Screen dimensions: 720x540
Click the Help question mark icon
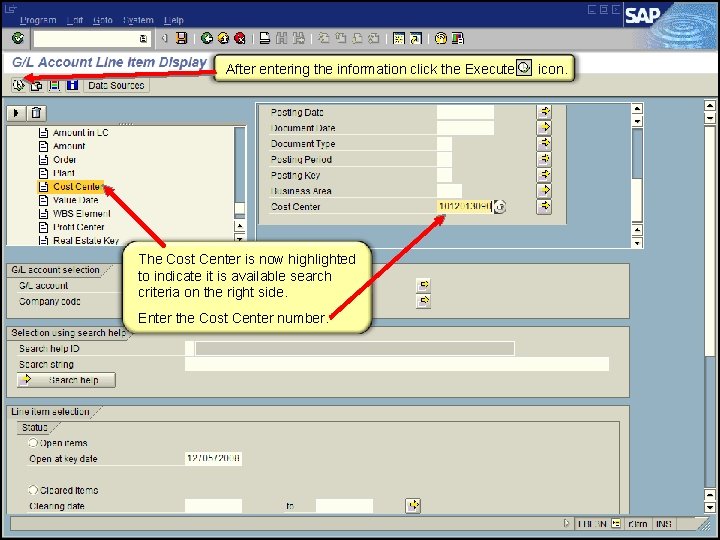tap(440, 38)
